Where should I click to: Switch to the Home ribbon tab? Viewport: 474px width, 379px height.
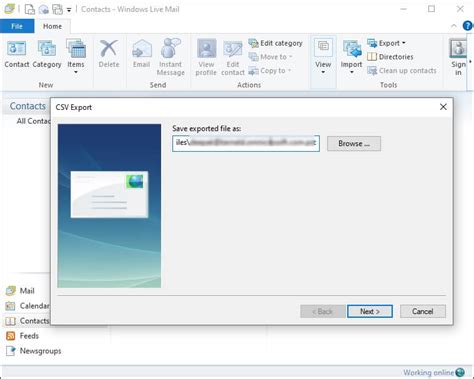click(x=52, y=26)
